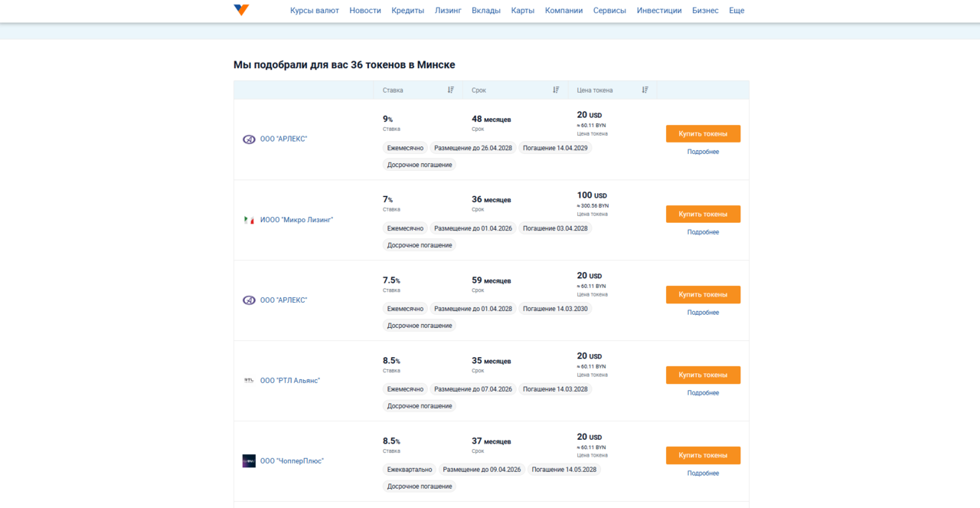The height and width of the screenshot is (508, 980).
Task: Open the Сервисы navigation dropdown
Action: (609, 11)
